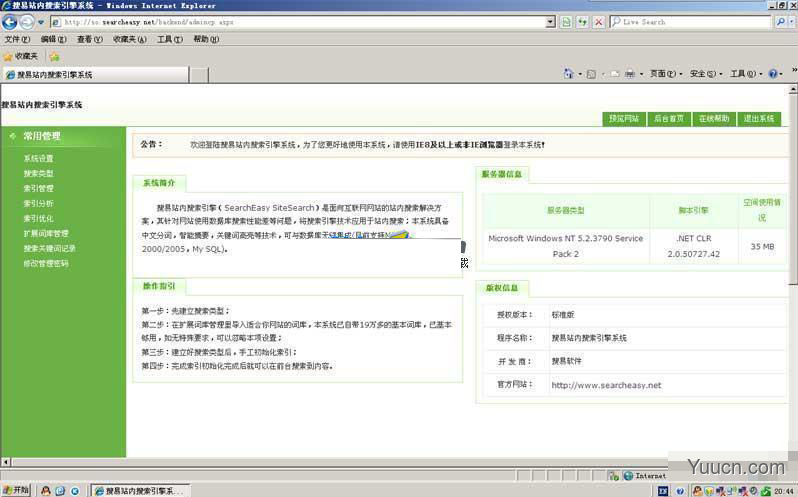Click the 退出系统 button

(x=759, y=119)
